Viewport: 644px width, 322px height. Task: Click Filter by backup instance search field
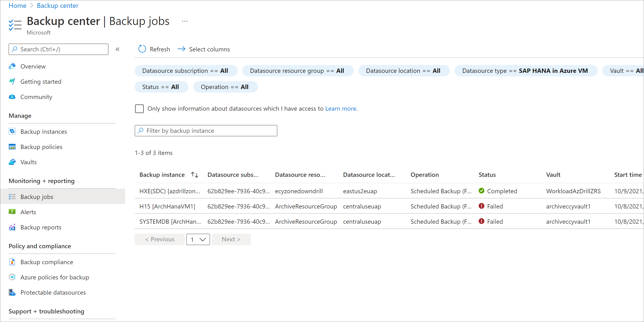(206, 131)
